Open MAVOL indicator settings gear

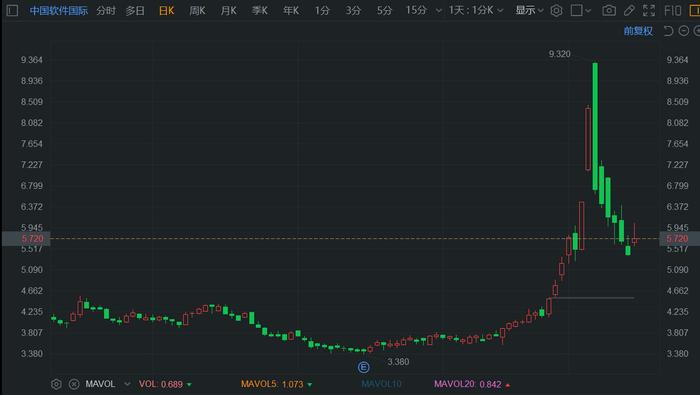pyautogui.click(x=56, y=384)
